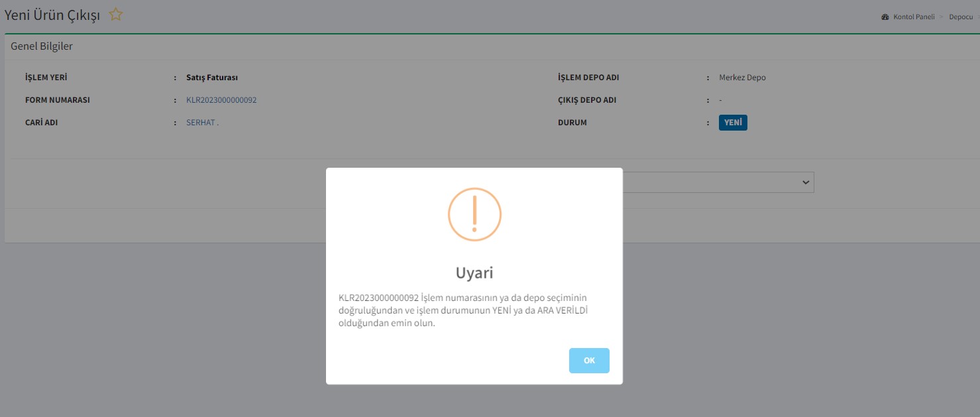The image size is (980, 417).
Task: Click the Kontol Paneli dashboard icon
Action: tap(885, 17)
